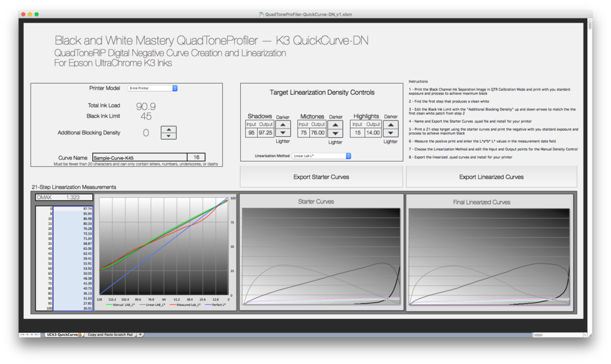Image resolution: width=611 pixels, height=364 pixels.
Task: Select measurement value 80.33 for step 15
Action: pos(73,224)
